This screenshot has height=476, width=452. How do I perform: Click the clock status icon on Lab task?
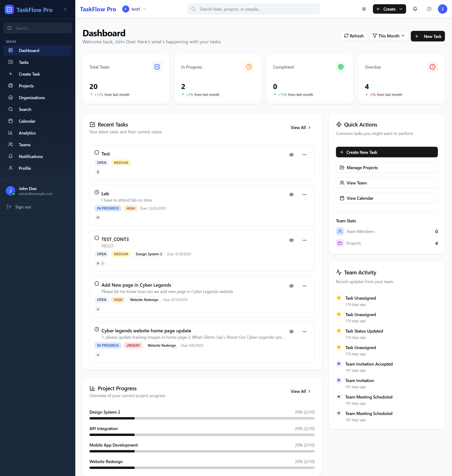[97, 192]
